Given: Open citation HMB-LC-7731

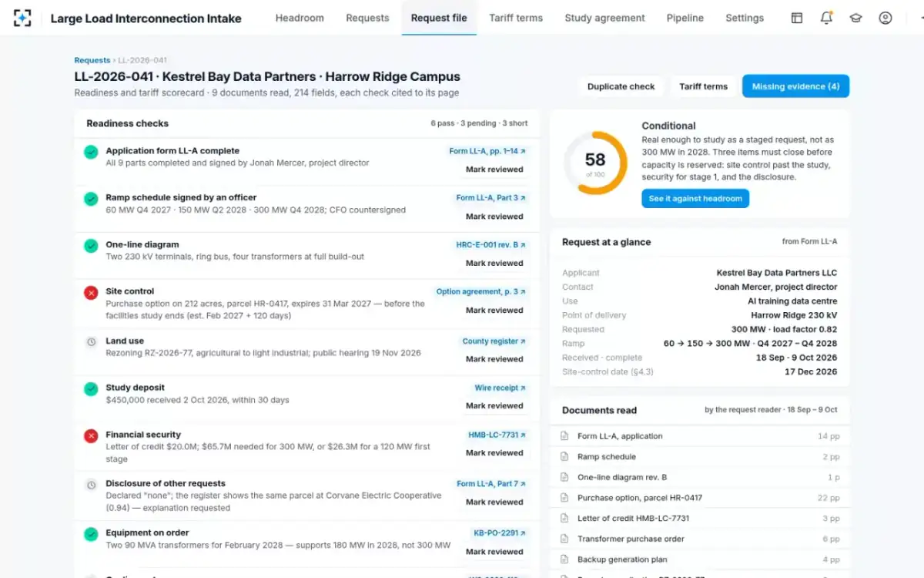Looking at the screenshot, I should (x=497, y=435).
